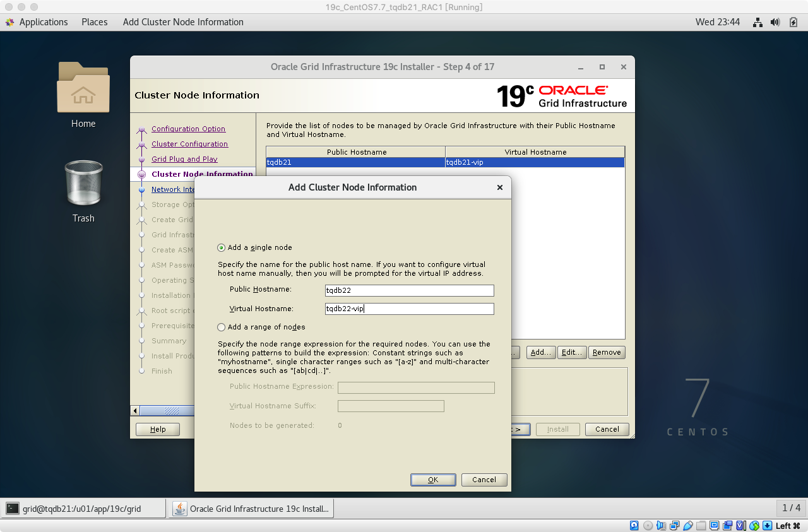Click the 1 / 4 workspace switcher
808x532 pixels.
pos(791,508)
